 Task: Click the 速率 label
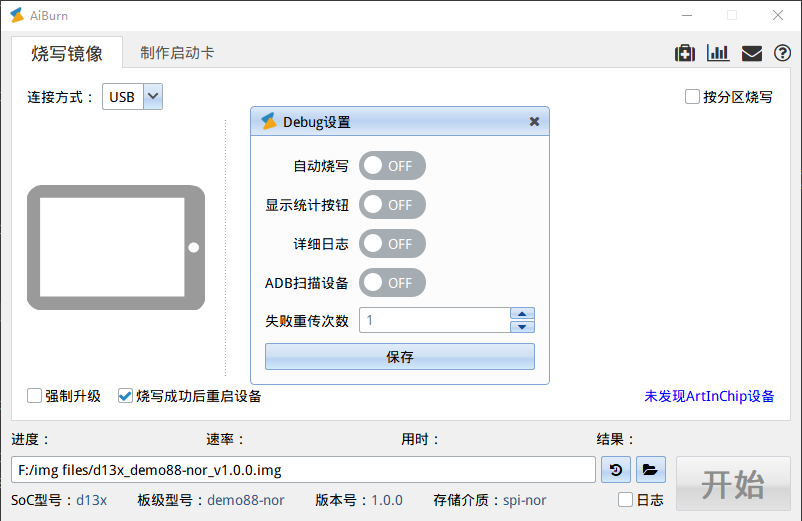coord(225,439)
